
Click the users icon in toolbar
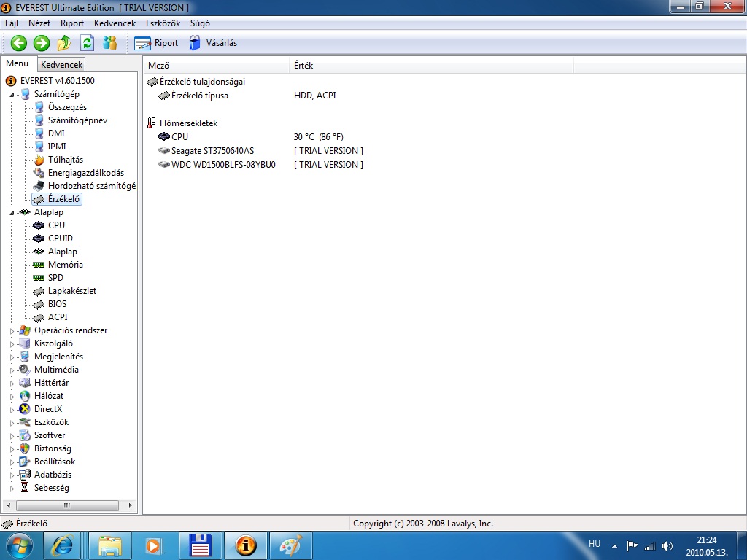110,43
